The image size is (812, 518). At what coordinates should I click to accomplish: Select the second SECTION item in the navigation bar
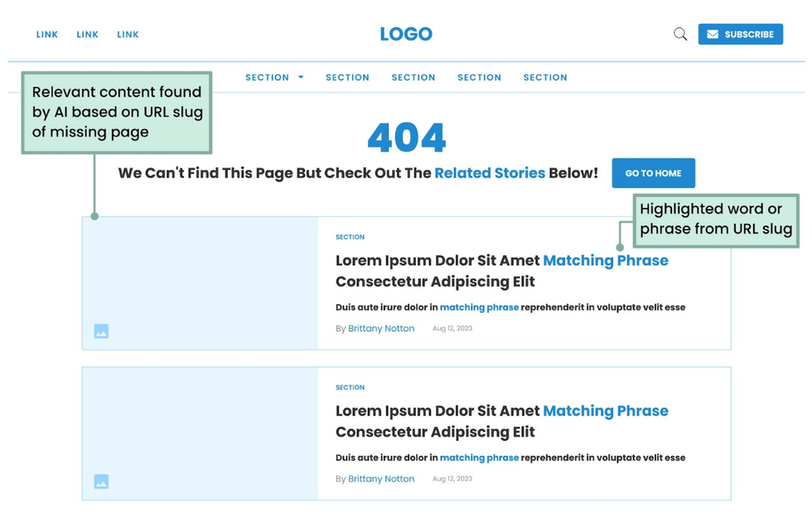click(x=347, y=77)
